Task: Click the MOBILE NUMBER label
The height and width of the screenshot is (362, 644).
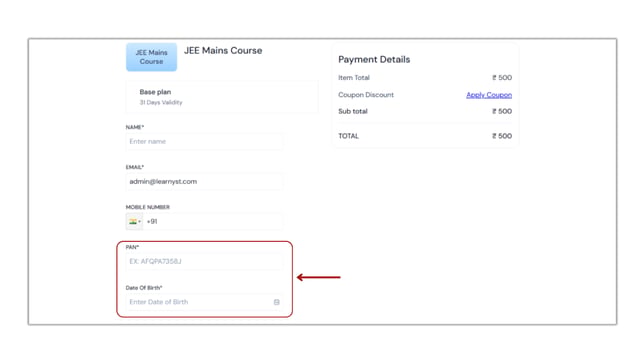Action: tap(147, 207)
